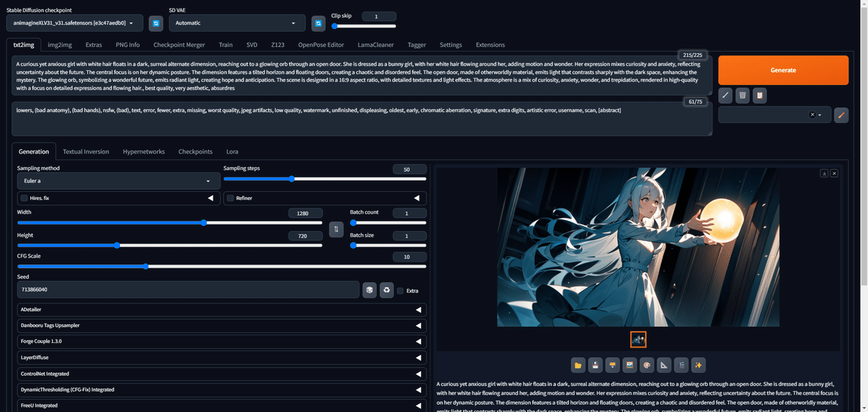Tick the Extra seed checkbox
The width and height of the screenshot is (868, 412).
tap(401, 290)
